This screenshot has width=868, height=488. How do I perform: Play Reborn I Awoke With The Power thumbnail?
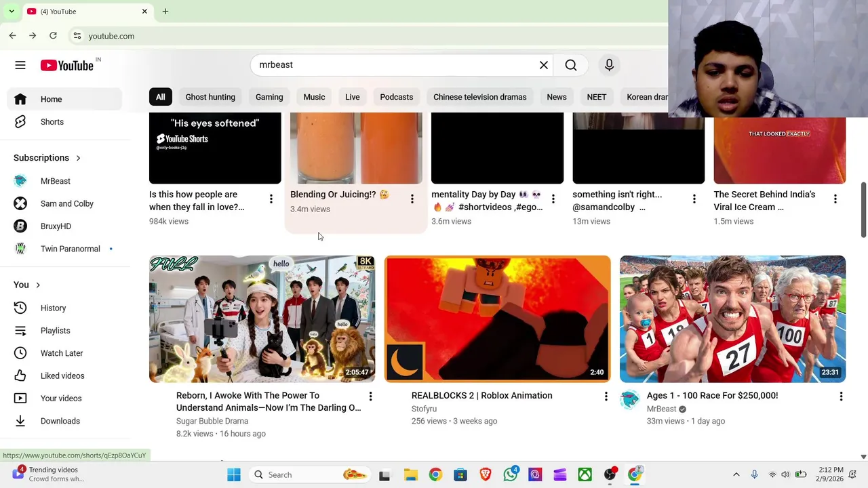262,319
